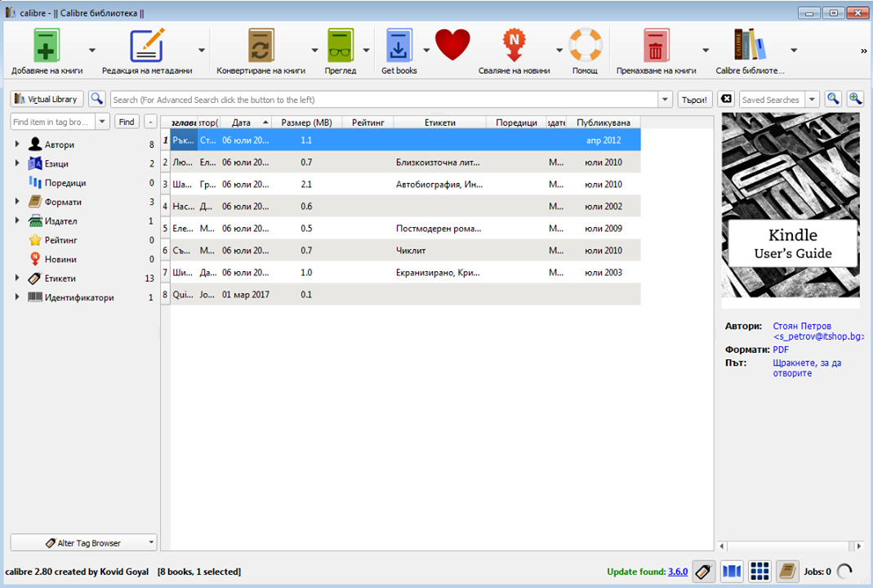Click the Virtual Library button
873x588 pixels.
(47, 99)
